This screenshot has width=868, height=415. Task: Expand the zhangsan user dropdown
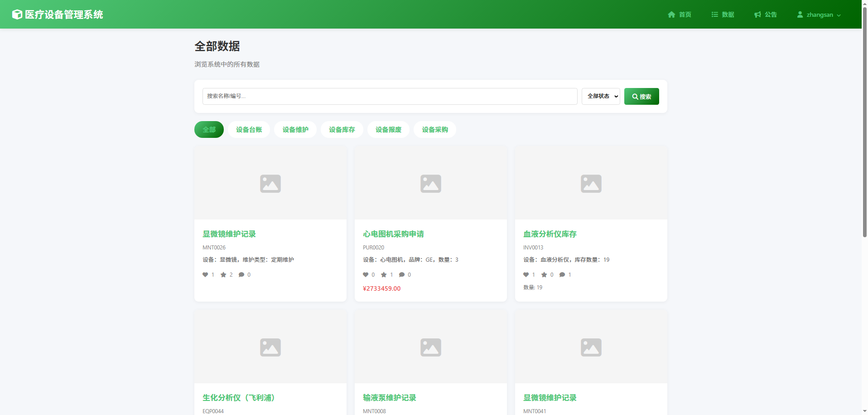pos(819,15)
